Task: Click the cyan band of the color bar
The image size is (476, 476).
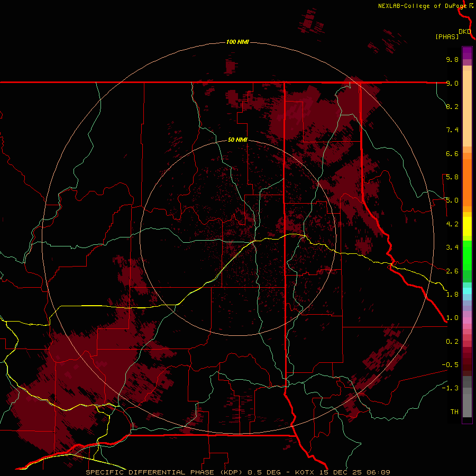Action: pos(467,291)
